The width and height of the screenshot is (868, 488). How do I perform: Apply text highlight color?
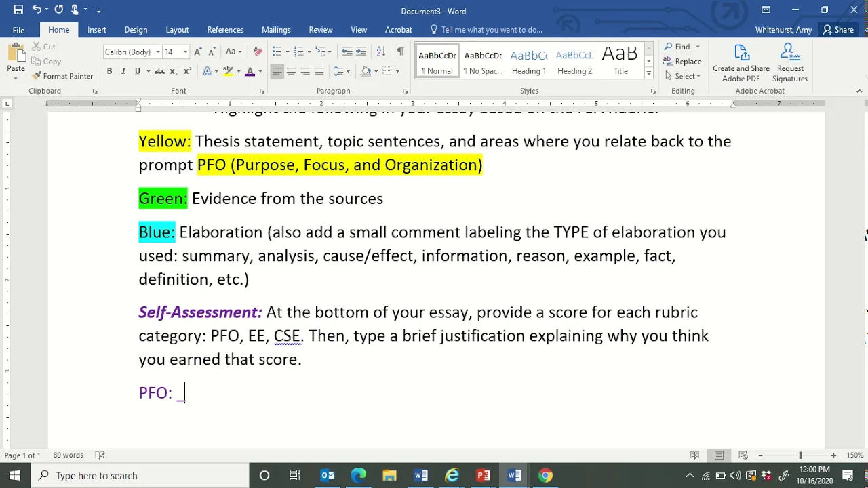(x=228, y=71)
